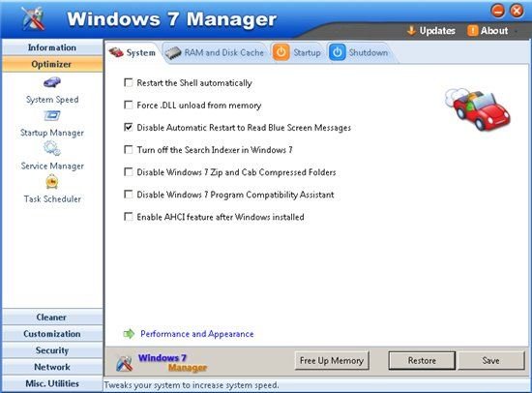
Task: Click the green arrow beside Performance and Appearance
Action: click(129, 334)
